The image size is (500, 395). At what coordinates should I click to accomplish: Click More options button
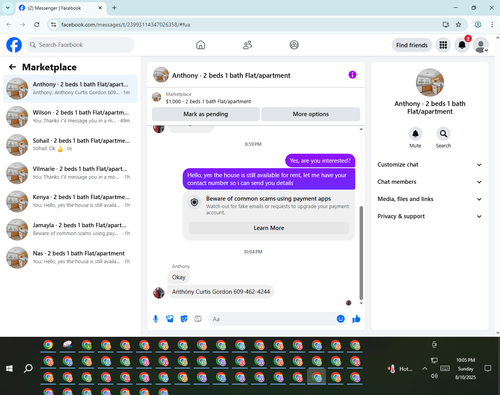pos(311,114)
